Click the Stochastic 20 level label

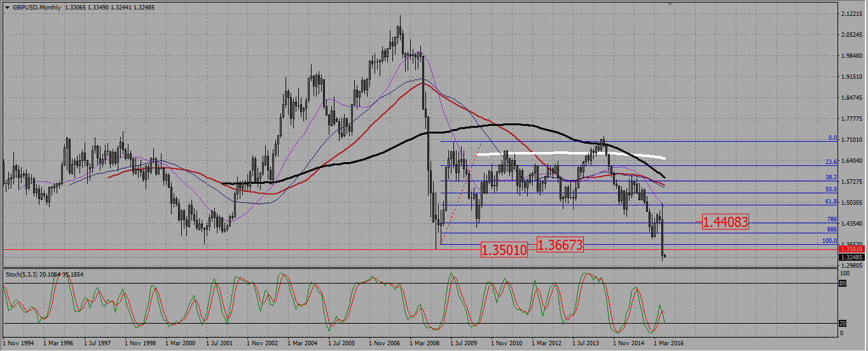tap(842, 323)
